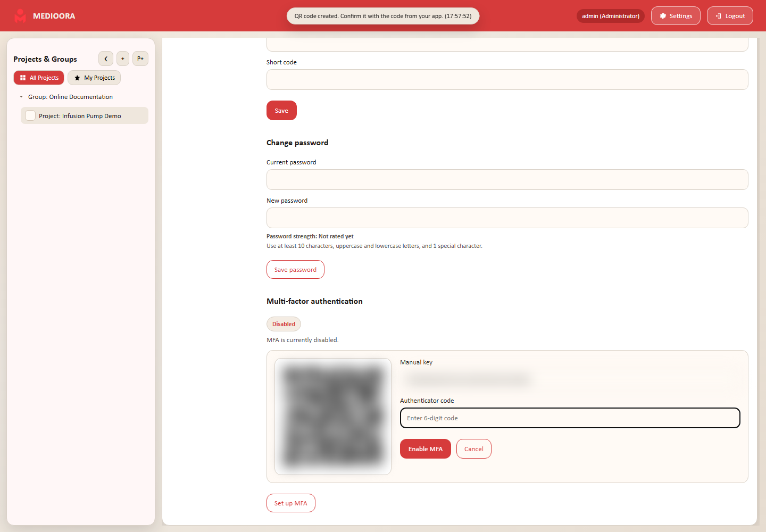Open Settings from the header
Screen dimensions: 766x532
point(676,16)
